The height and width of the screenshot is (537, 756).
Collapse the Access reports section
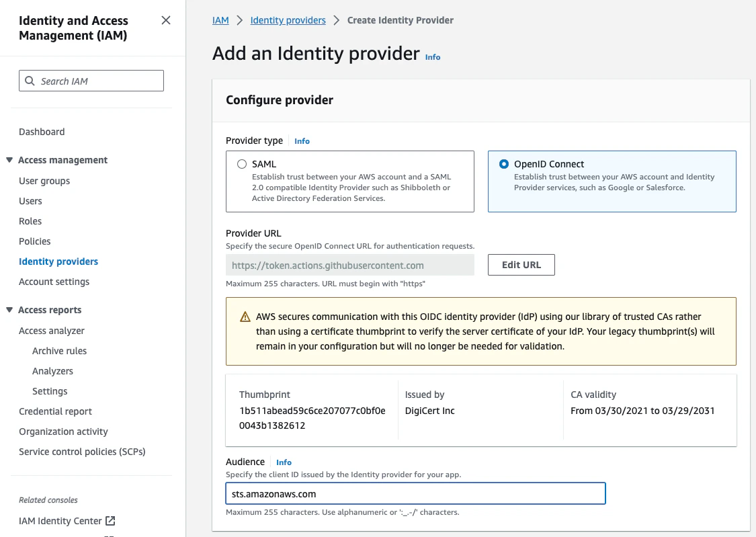9,310
